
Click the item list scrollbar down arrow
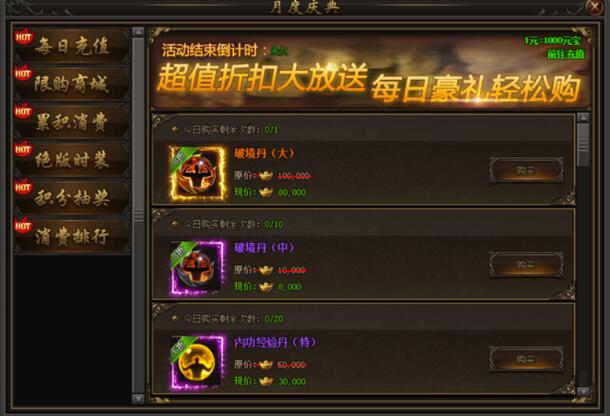click(583, 390)
